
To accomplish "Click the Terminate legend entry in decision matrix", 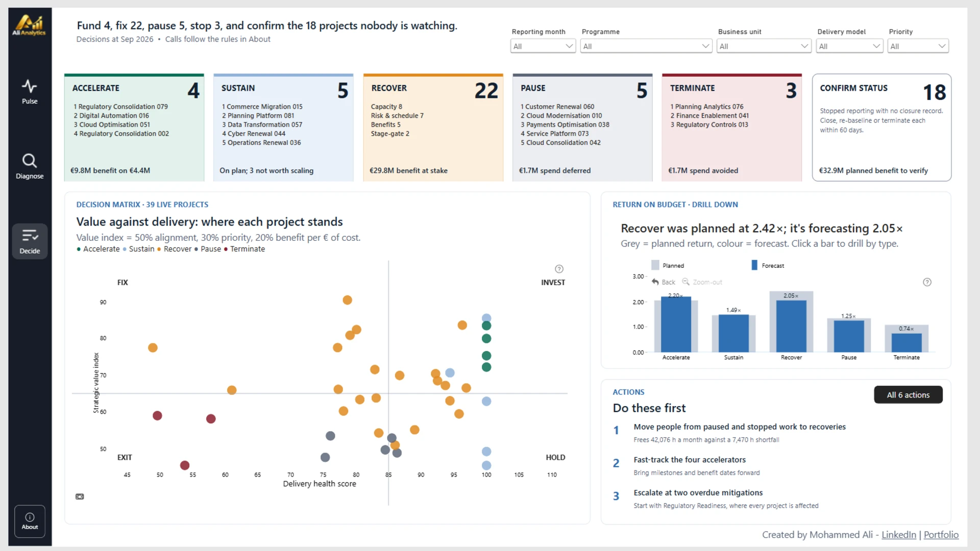I will pos(244,249).
